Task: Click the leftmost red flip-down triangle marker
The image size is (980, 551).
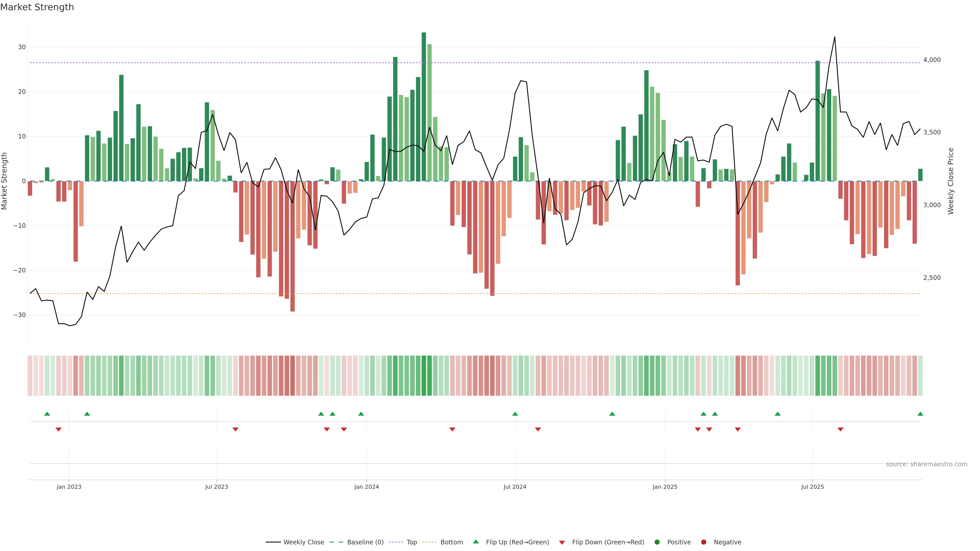Action: point(59,429)
